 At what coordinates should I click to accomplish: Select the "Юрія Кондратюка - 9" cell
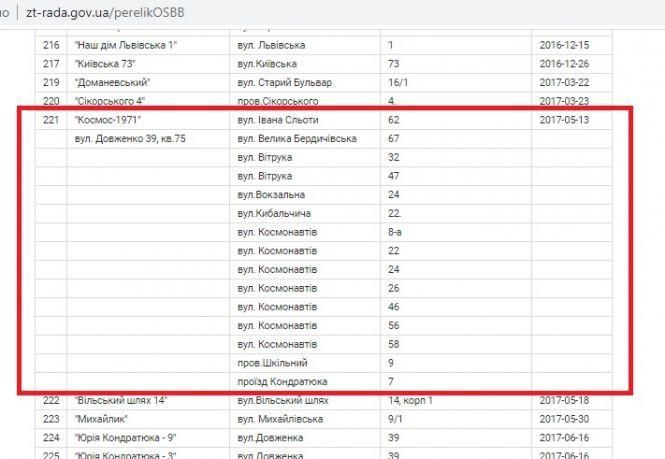point(123,437)
